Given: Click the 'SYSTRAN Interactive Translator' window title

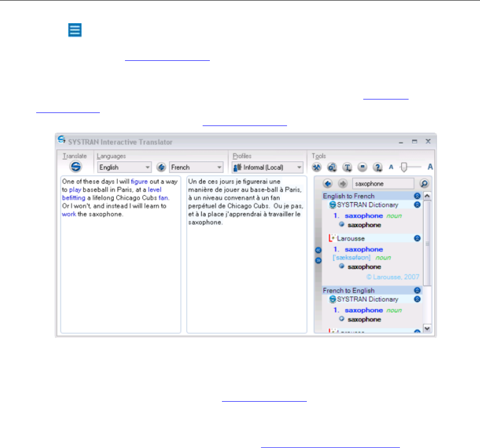Looking at the screenshot, I should (x=120, y=142).
